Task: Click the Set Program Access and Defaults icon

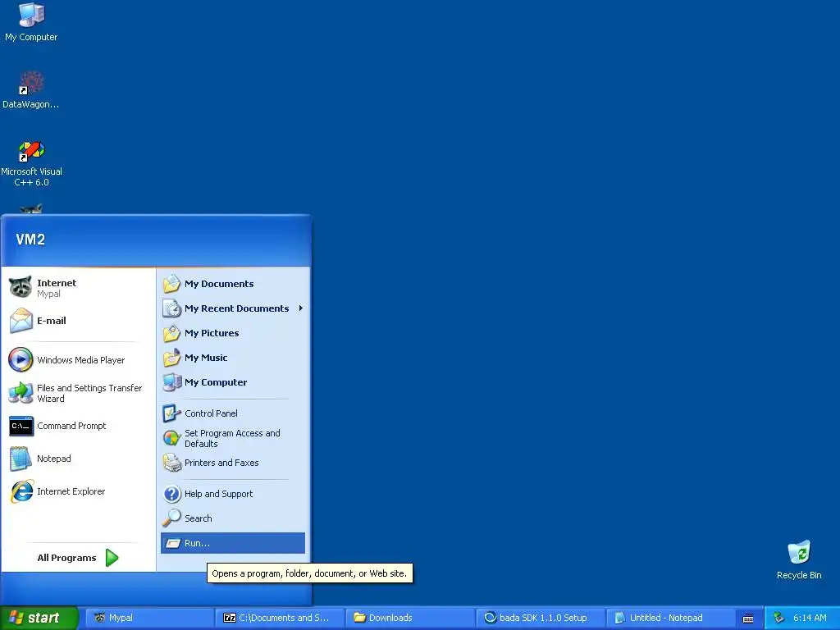Action: pos(172,438)
